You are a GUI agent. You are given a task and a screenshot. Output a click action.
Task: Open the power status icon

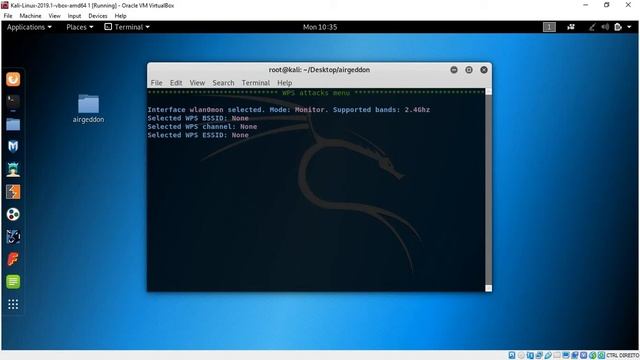[618, 27]
